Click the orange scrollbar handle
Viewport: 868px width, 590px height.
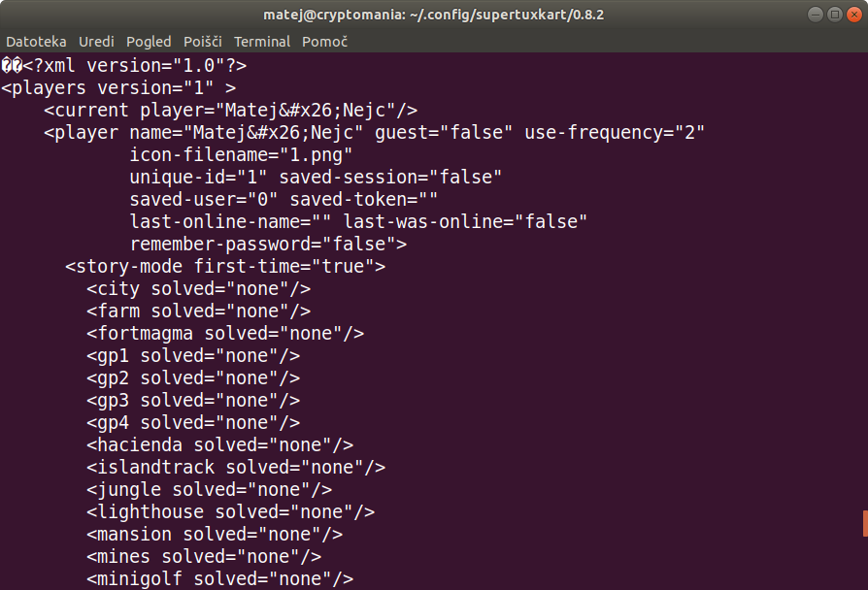tap(865, 524)
